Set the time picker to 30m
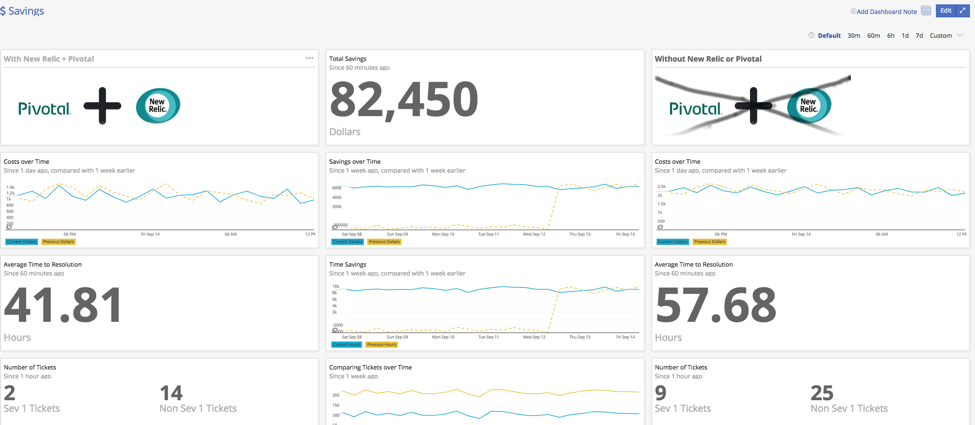The height and width of the screenshot is (425, 975). point(854,35)
